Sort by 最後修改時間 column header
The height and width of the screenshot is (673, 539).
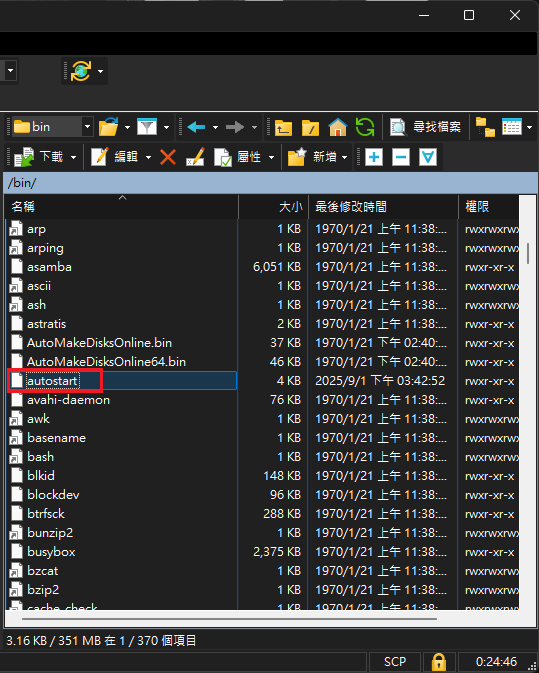(x=383, y=207)
